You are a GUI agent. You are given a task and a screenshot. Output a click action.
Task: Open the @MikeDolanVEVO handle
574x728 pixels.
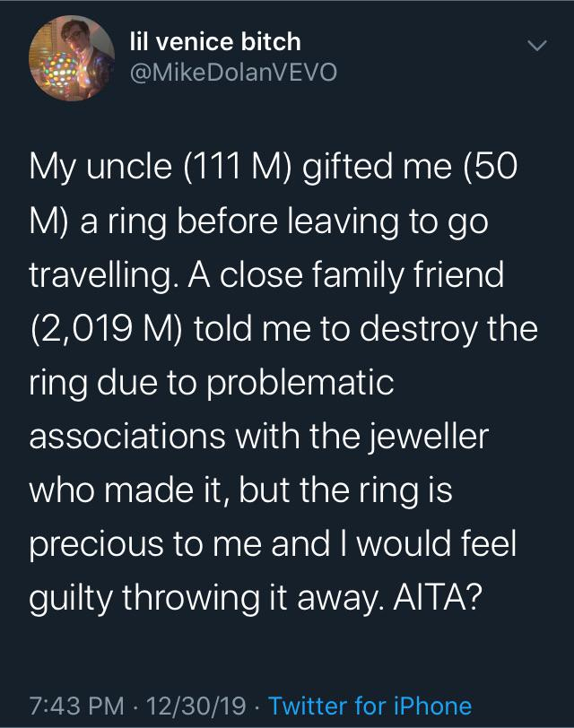click(x=233, y=73)
